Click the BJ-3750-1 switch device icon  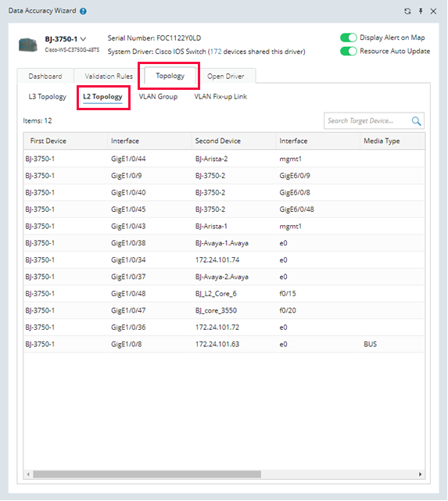[28, 45]
